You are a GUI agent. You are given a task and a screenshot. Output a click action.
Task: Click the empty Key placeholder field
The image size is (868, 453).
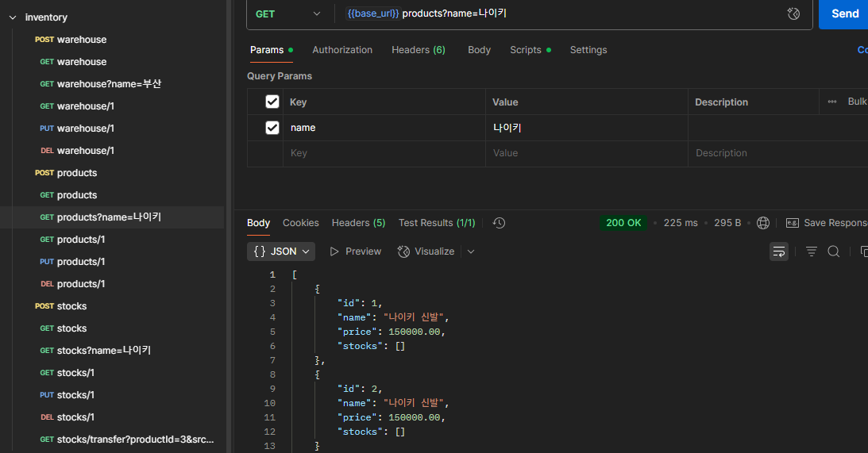[x=384, y=153]
